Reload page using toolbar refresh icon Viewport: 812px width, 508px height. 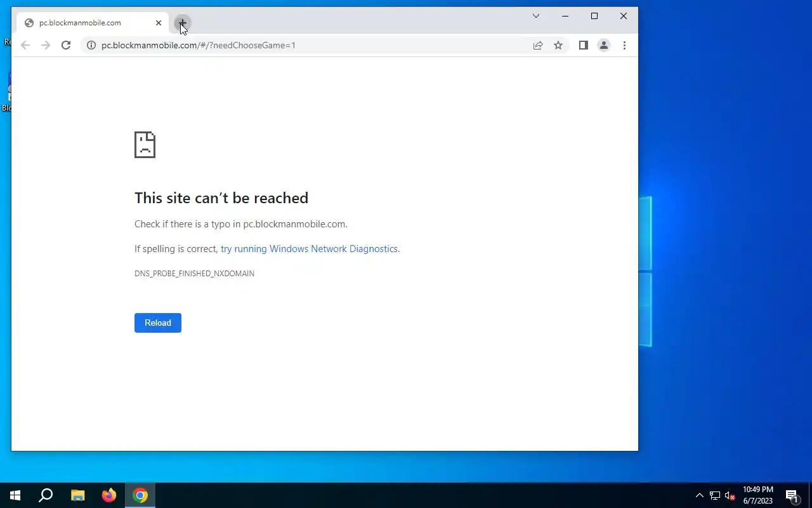66,45
